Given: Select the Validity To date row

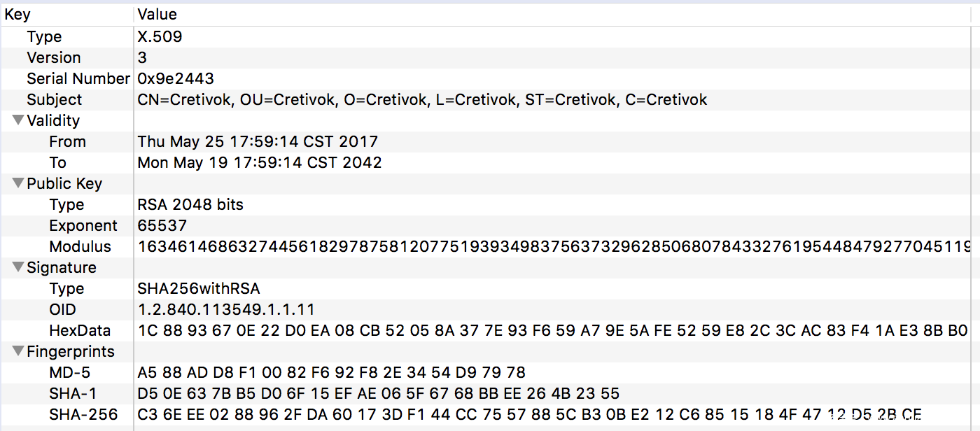Looking at the screenshot, I should [58, 163].
